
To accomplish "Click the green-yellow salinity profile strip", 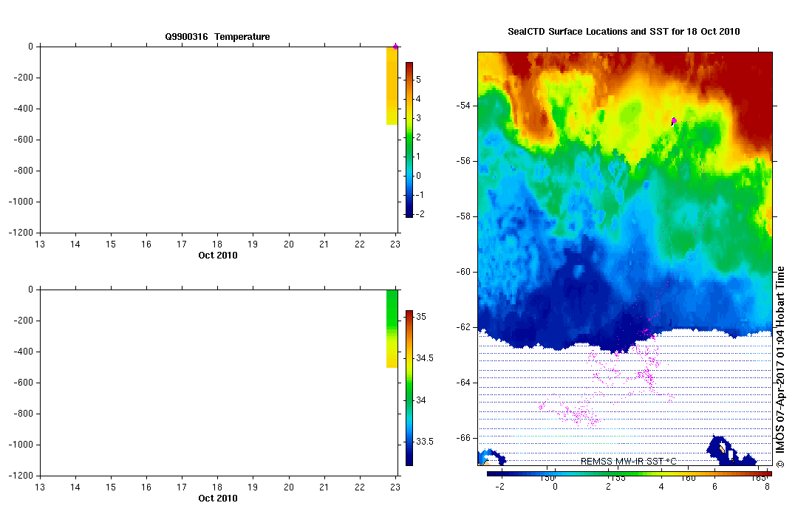I will 392,329.
